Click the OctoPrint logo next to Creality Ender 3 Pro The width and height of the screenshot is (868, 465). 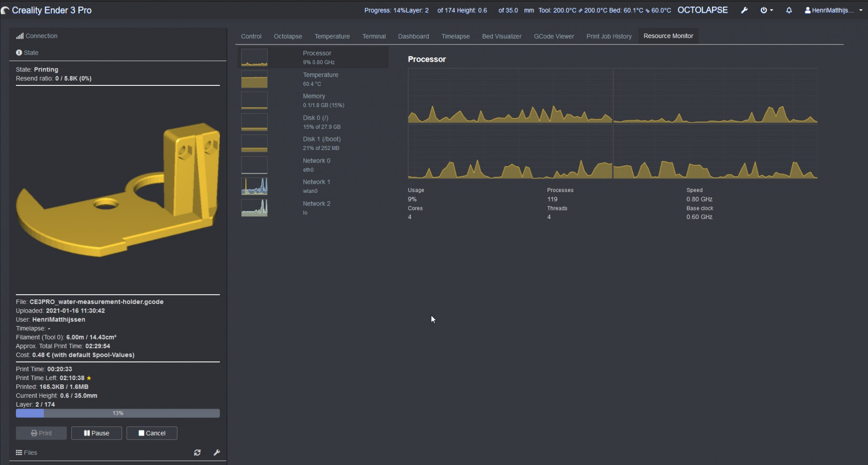point(5,10)
